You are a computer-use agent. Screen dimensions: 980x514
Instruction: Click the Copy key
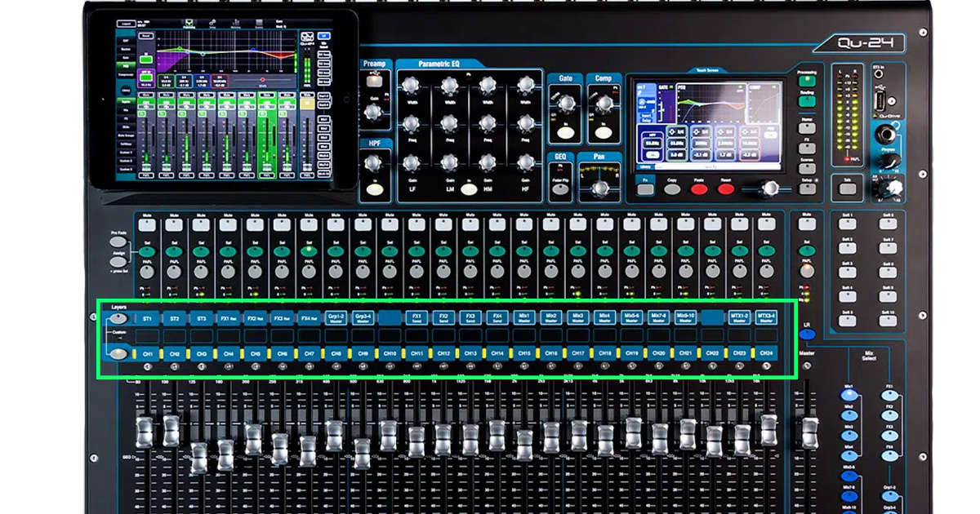pos(672,189)
